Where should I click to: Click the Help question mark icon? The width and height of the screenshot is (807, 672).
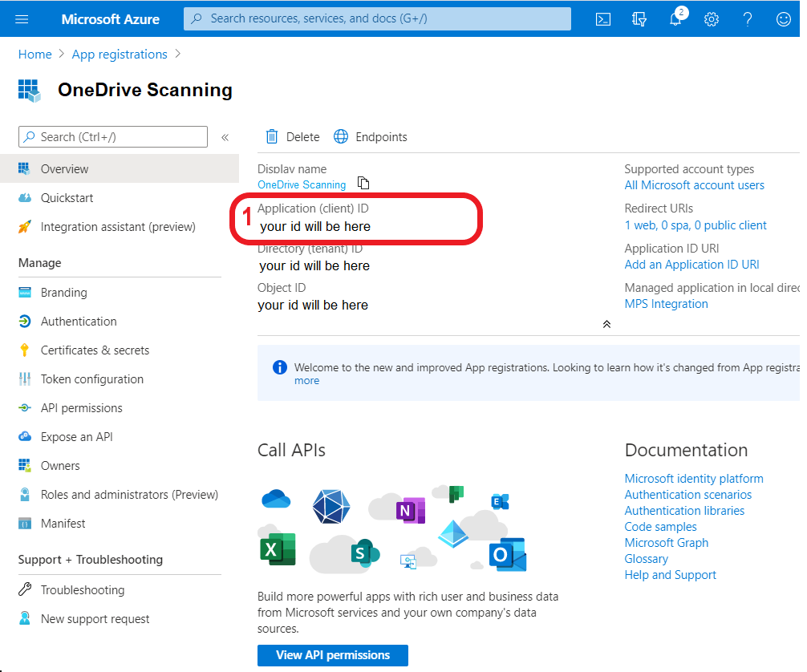[748, 19]
